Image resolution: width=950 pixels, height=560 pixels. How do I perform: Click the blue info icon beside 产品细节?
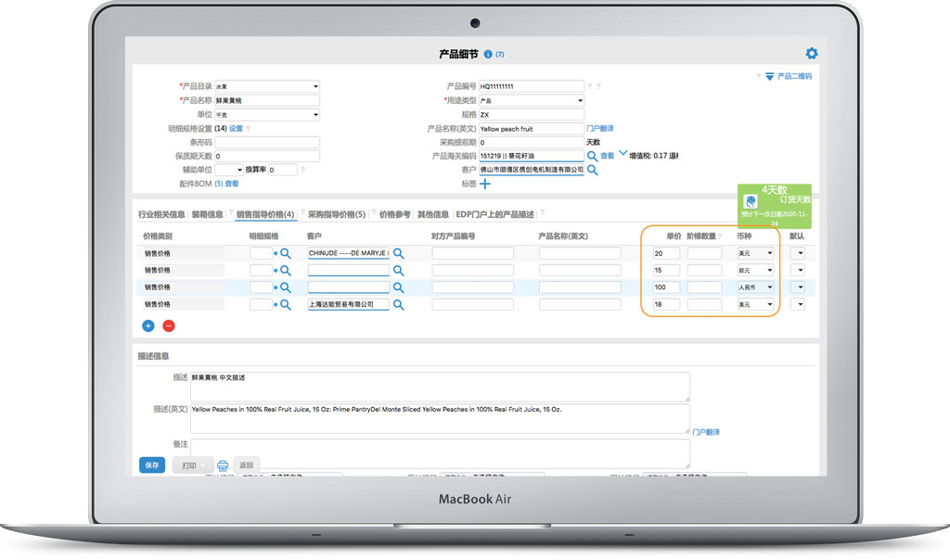488,55
